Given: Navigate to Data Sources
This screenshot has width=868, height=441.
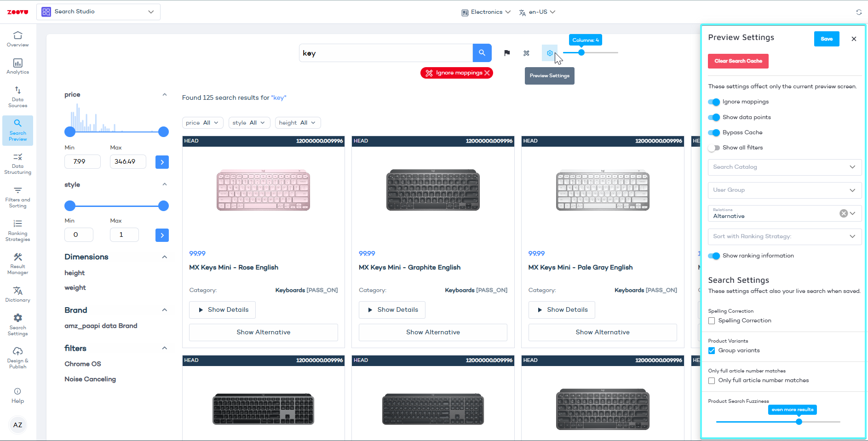Looking at the screenshot, I should [17, 96].
